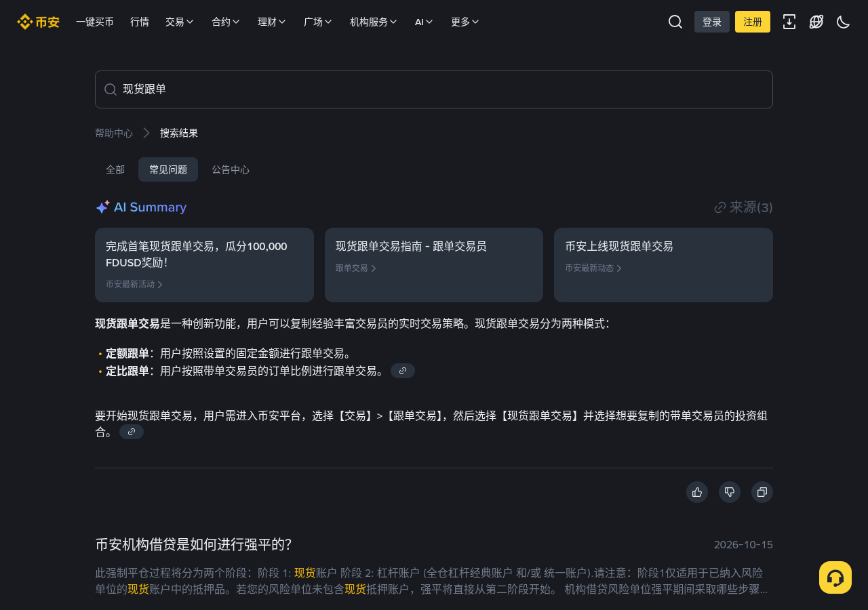
Task: Open the customer support headset chat
Action: tap(835, 577)
